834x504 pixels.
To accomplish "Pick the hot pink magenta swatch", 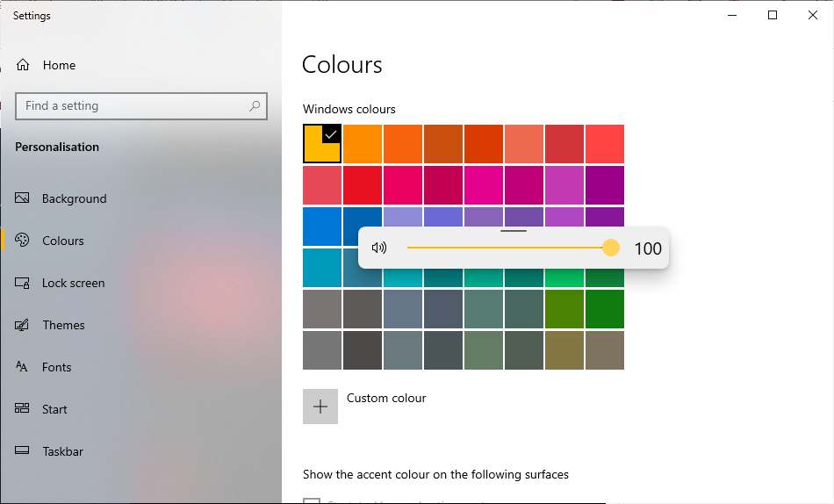I will 484,185.
